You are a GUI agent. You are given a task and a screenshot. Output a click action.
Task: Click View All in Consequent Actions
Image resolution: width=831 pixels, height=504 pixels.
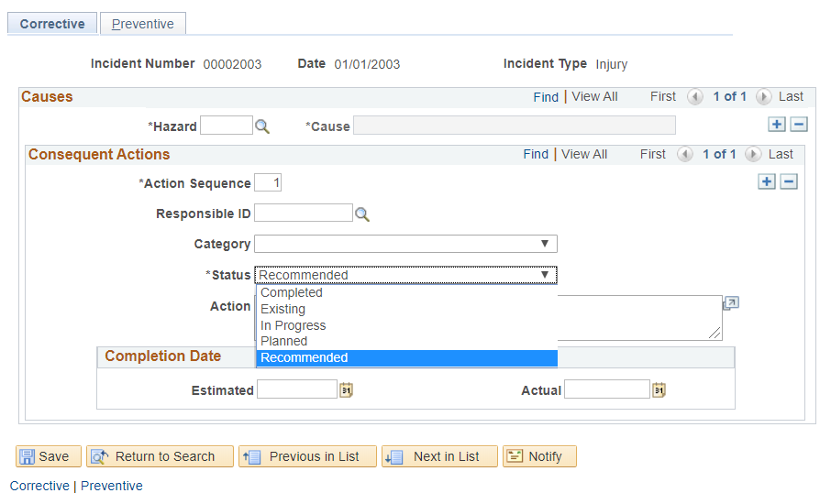(584, 154)
